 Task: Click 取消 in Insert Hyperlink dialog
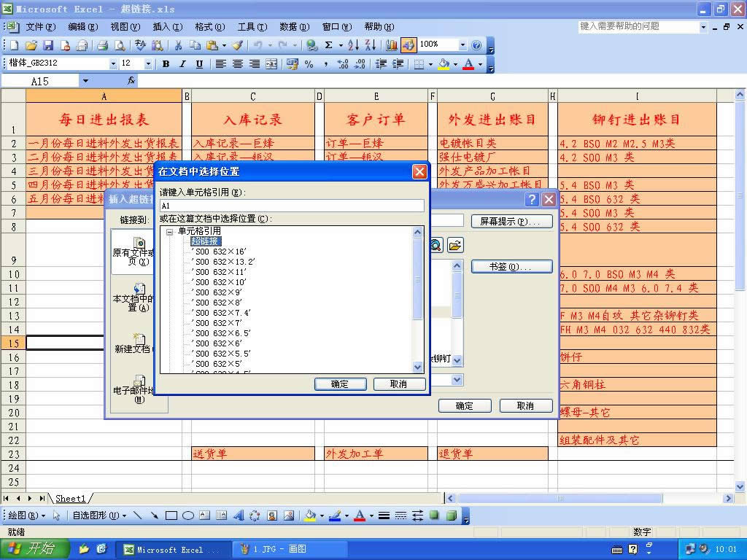coord(526,405)
